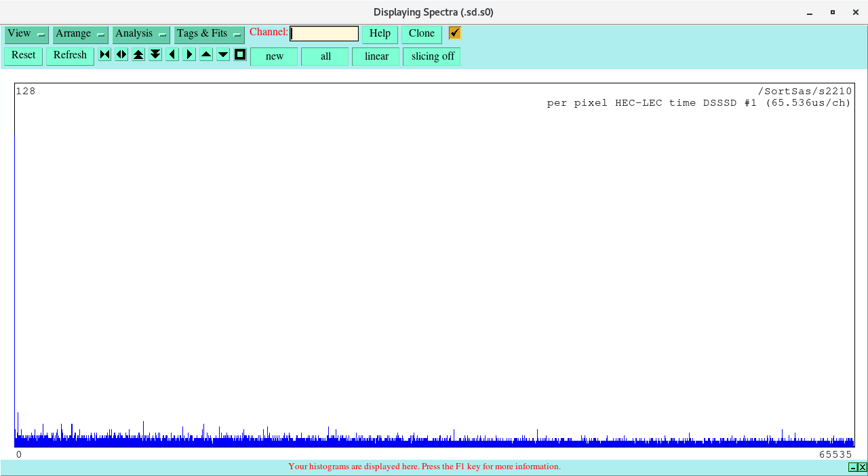Open the View dropdown menu
This screenshot has width=868, height=476.
[x=26, y=34]
